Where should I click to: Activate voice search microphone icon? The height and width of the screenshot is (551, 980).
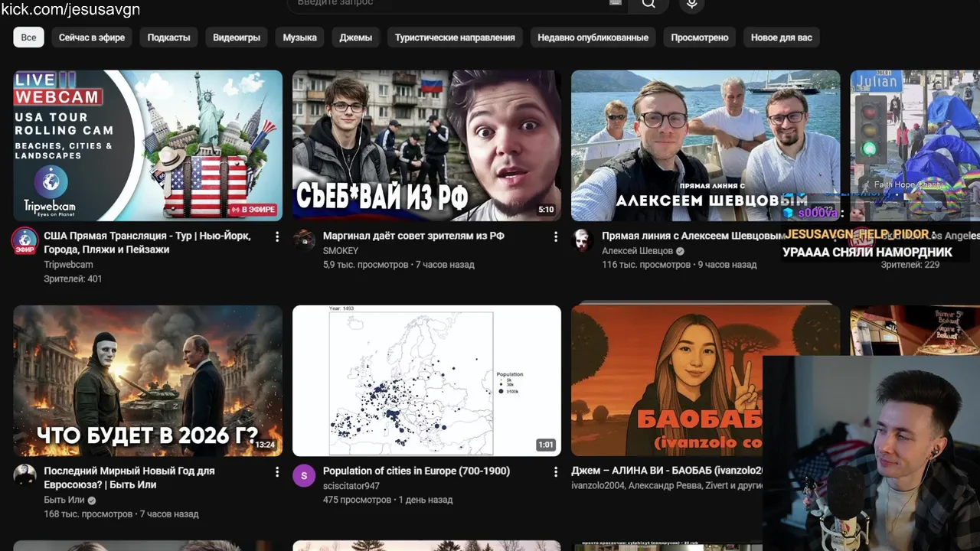(691, 4)
